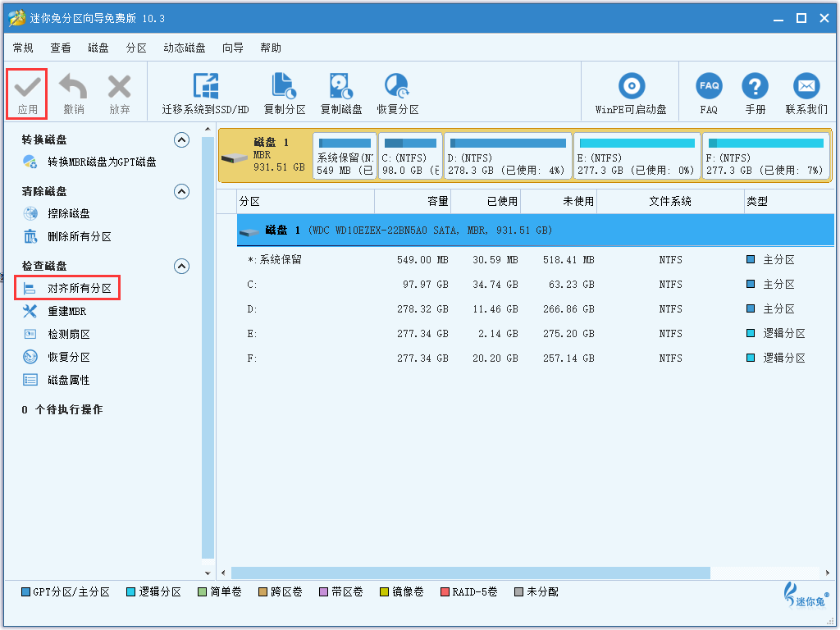Open the 查看 menu
Viewport: 840px width, 630px height.
click(x=61, y=48)
